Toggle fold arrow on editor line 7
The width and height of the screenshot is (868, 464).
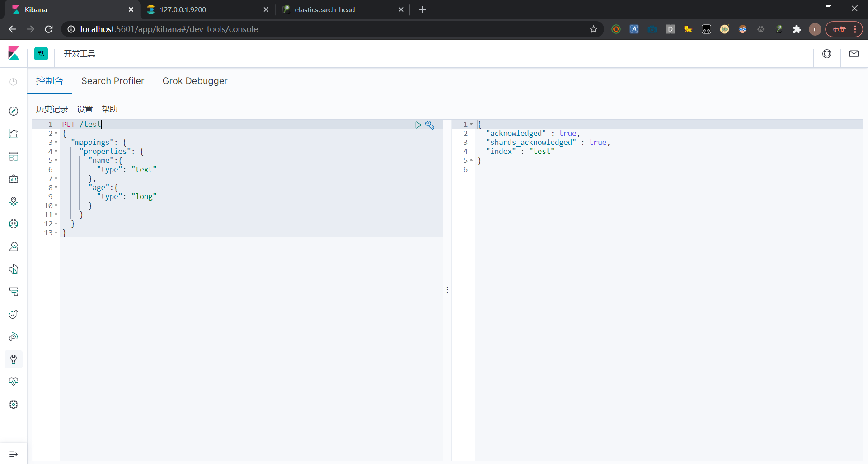pos(56,179)
